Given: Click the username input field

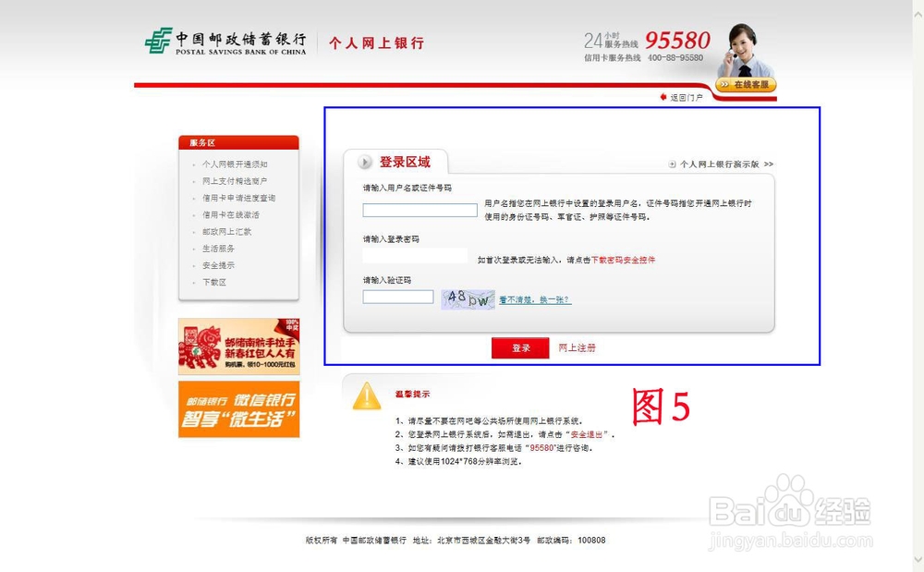Looking at the screenshot, I should pos(419,210).
